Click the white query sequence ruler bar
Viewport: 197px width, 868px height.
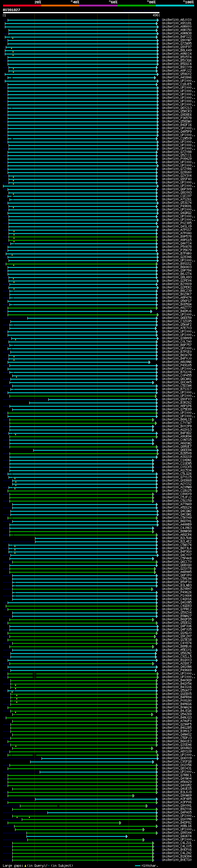[x=81, y=13]
